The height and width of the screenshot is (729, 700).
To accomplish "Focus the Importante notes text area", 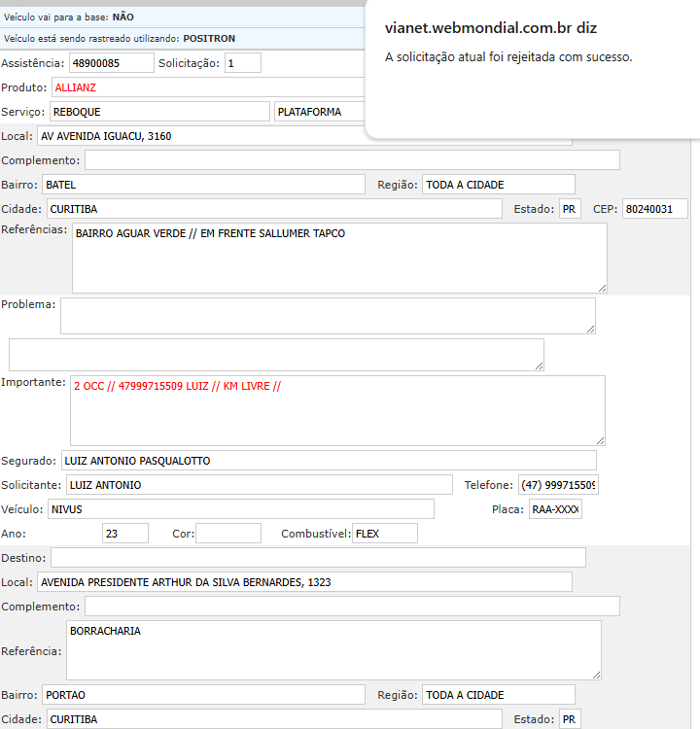I will click(x=337, y=410).
